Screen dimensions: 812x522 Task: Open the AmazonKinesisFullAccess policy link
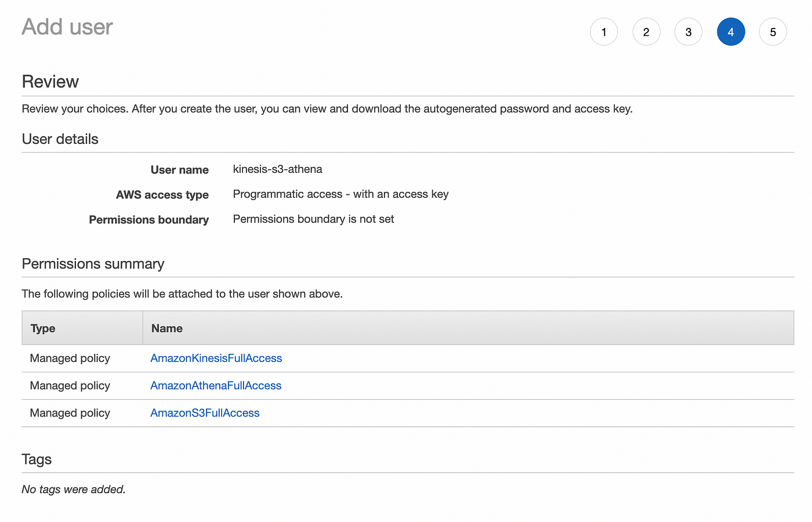(x=216, y=358)
